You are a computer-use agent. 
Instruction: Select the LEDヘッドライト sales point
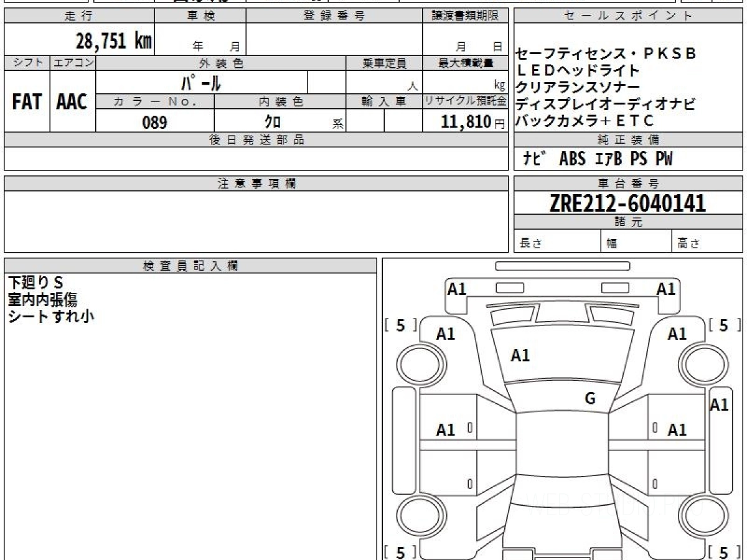[x=579, y=70]
